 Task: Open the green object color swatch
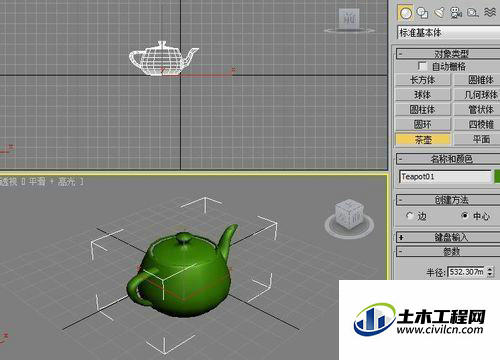point(497,176)
